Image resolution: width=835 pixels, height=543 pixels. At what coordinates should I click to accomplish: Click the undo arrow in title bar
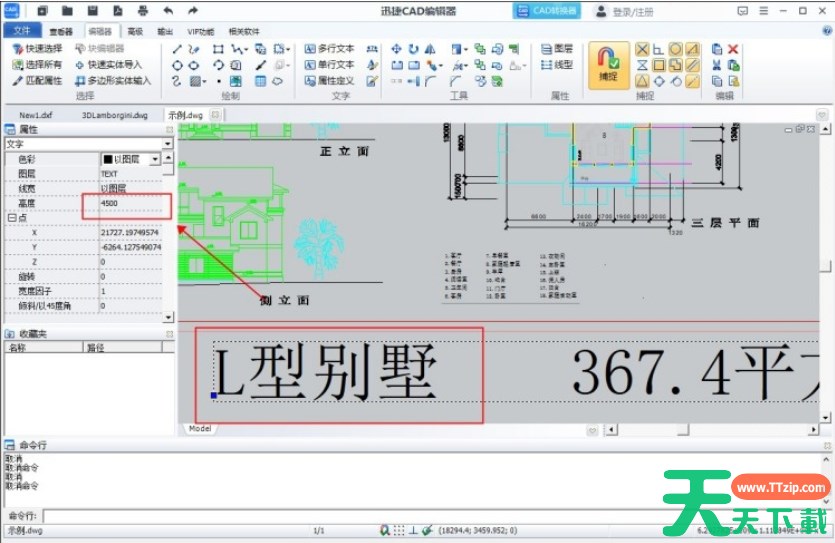click(167, 11)
